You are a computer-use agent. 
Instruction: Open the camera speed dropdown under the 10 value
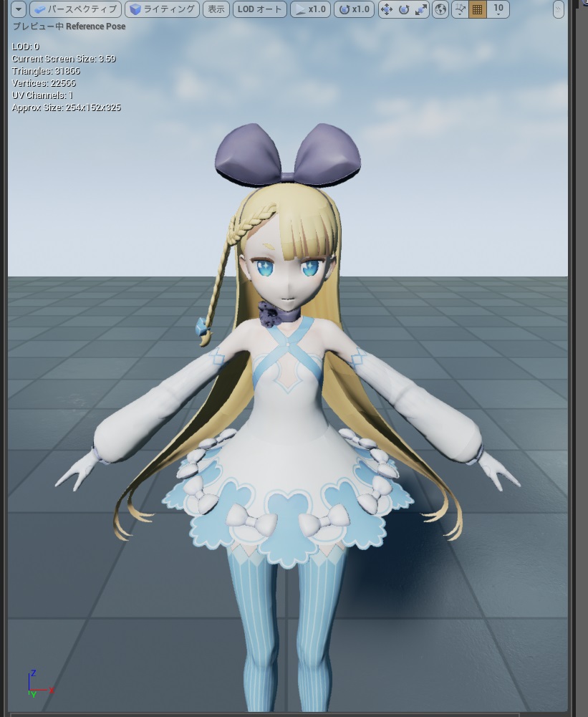click(498, 14)
